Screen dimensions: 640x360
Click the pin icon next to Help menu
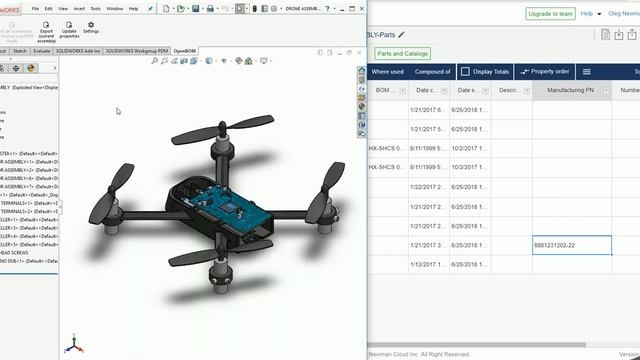coord(150,9)
